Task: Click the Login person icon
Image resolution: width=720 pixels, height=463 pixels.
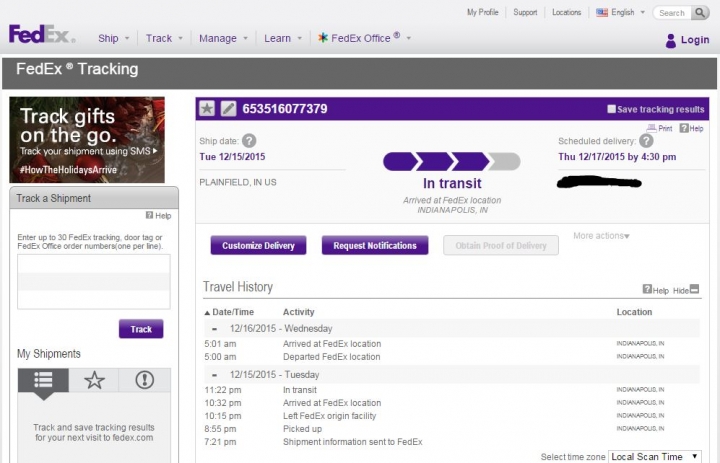Action: 670,40
